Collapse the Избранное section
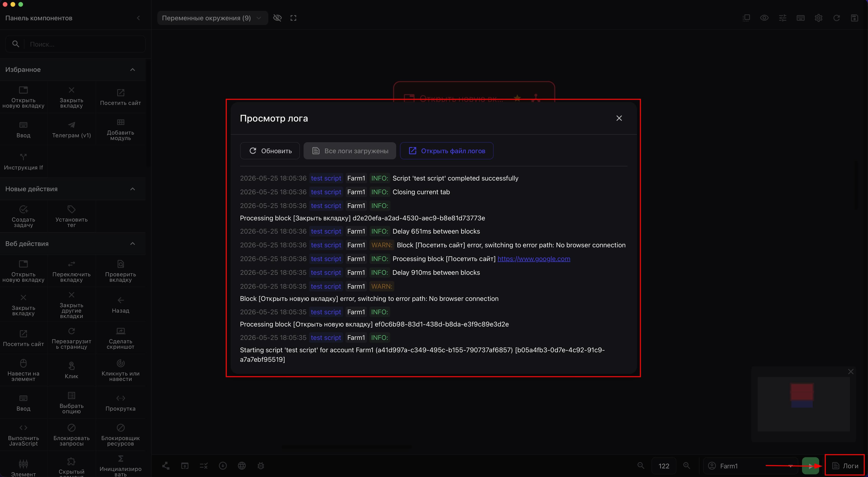The width and height of the screenshot is (868, 477). [x=132, y=70]
